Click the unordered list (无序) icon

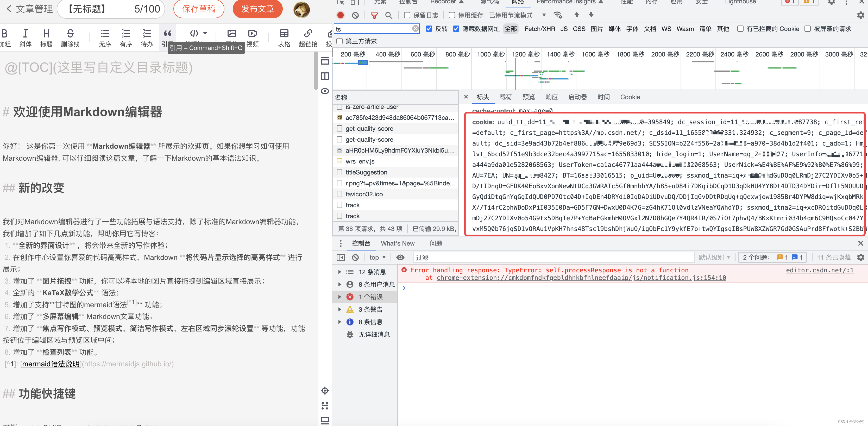click(x=105, y=34)
